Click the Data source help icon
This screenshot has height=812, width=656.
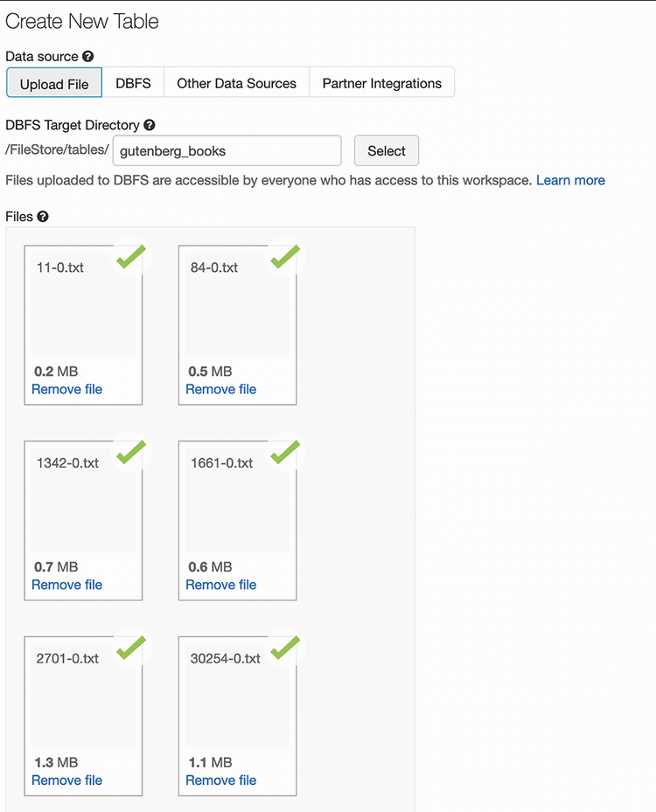(87, 57)
